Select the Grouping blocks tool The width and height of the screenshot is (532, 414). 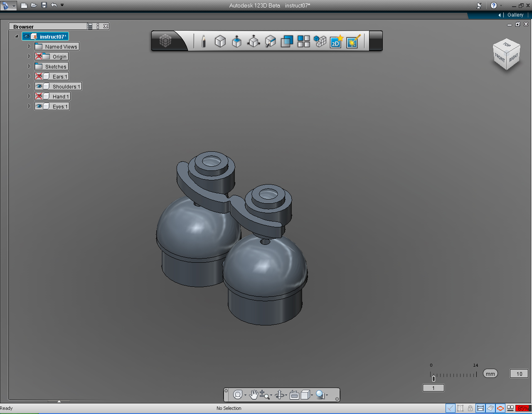pyautogui.click(x=320, y=41)
